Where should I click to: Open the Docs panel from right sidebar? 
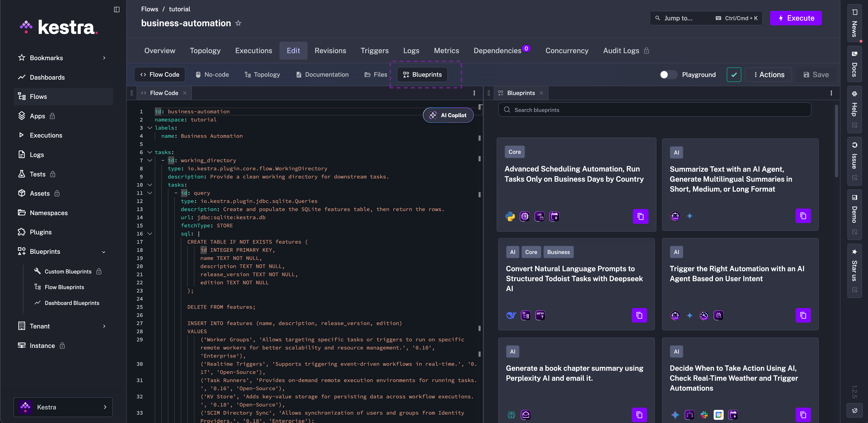tap(854, 64)
